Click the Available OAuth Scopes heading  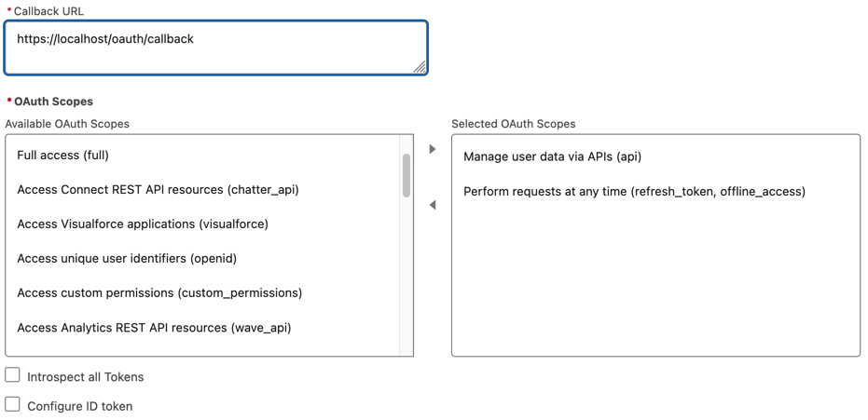click(67, 124)
